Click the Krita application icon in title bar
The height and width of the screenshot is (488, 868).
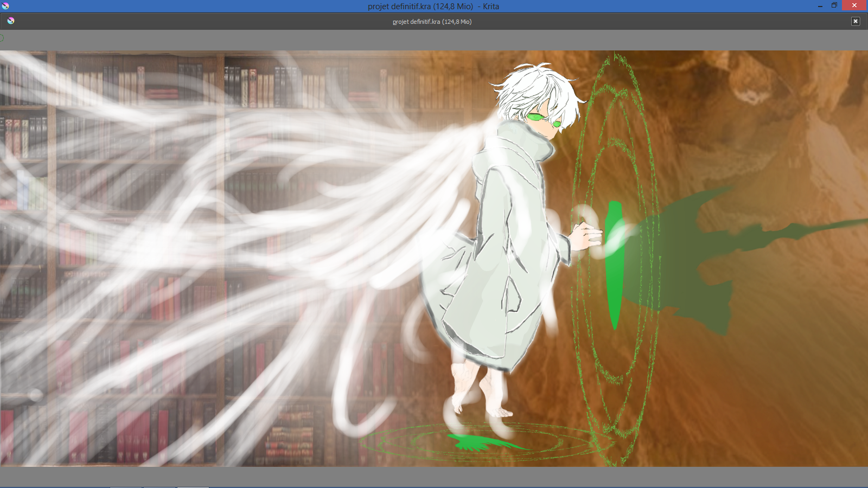click(x=5, y=6)
